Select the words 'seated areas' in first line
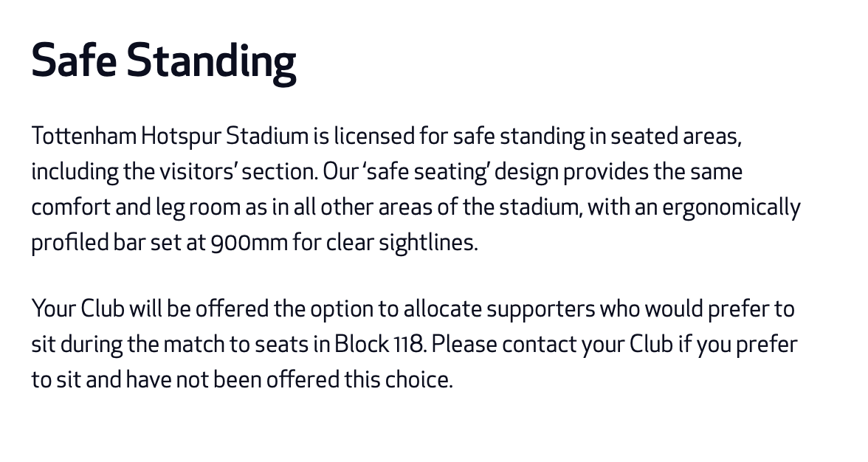 click(675, 136)
